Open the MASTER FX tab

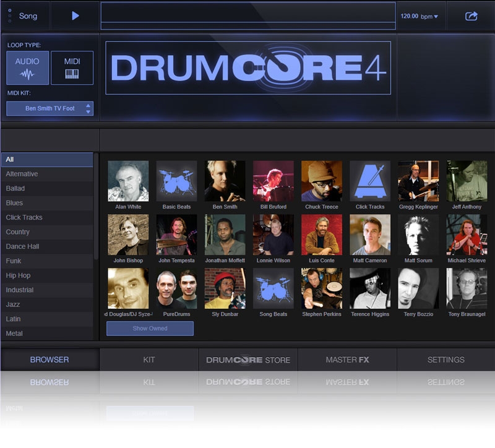coord(347,360)
